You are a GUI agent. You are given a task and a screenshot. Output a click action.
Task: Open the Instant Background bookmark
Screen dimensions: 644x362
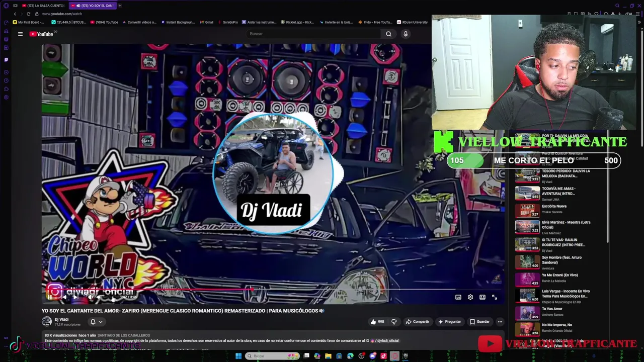tap(178, 22)
